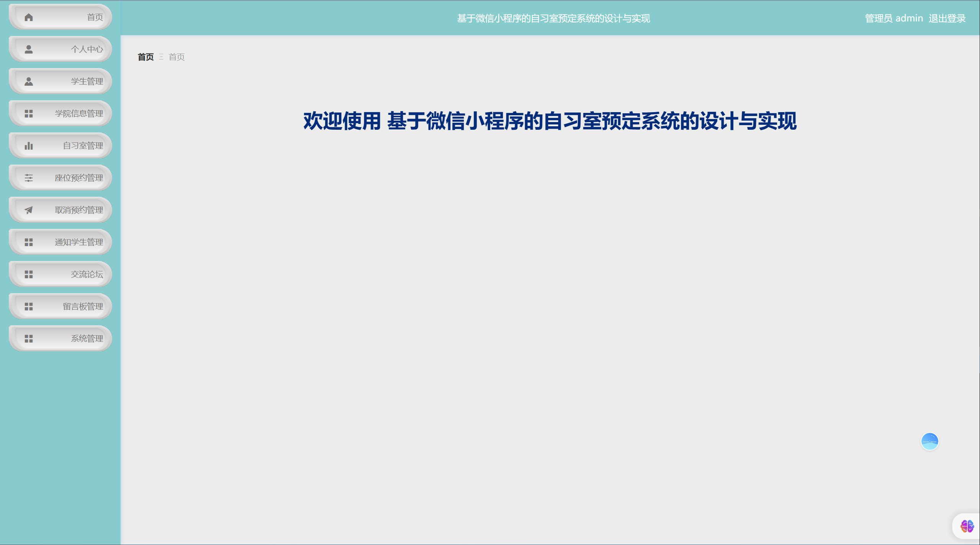The width and height of the screenshot is (980, 545).
Task: Click the header system title text
Action: 553,18
